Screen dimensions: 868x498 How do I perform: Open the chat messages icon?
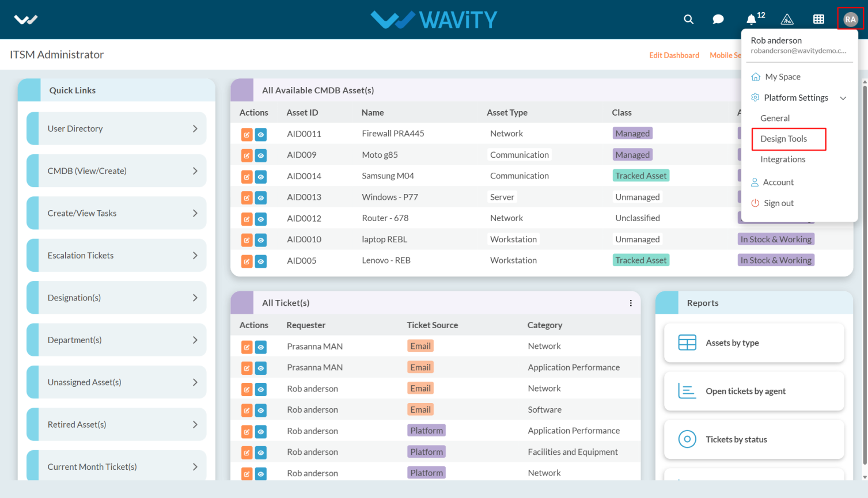point(718,19)
